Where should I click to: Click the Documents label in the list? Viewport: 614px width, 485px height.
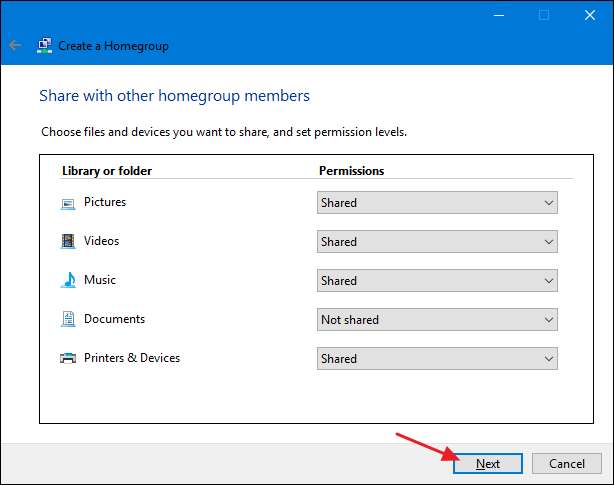114,319
